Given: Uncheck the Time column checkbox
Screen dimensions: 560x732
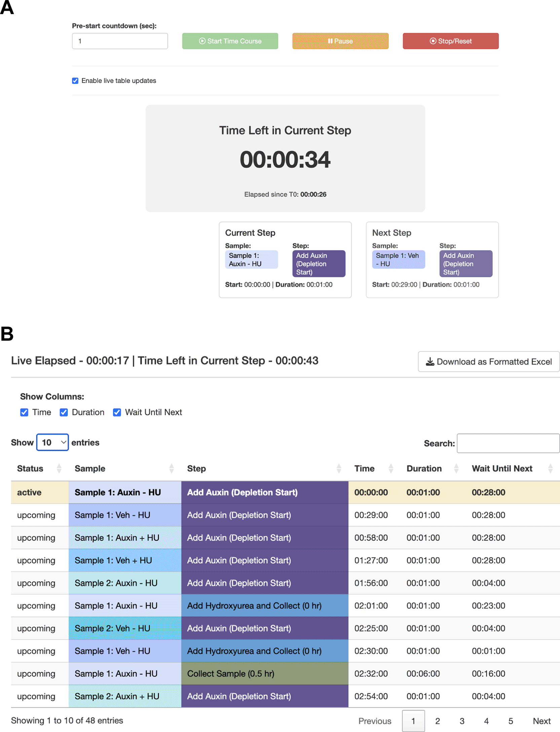Looking at the screenshot, I should [x=24, y=412].
